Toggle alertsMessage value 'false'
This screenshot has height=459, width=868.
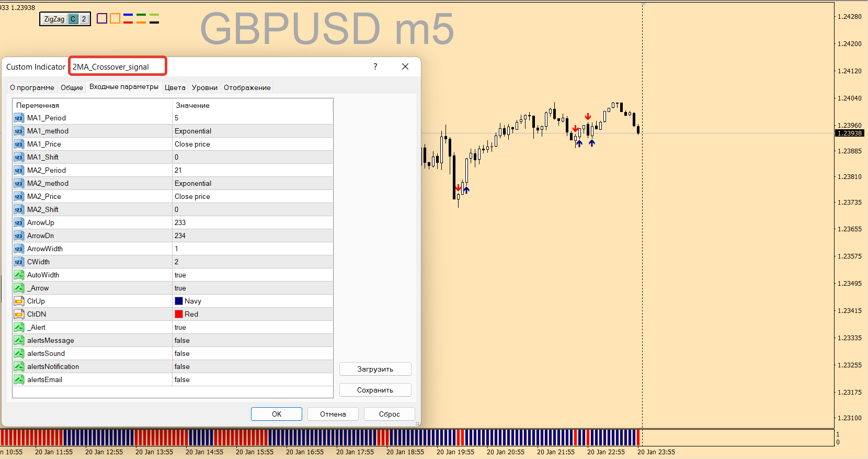click(253, 340)
